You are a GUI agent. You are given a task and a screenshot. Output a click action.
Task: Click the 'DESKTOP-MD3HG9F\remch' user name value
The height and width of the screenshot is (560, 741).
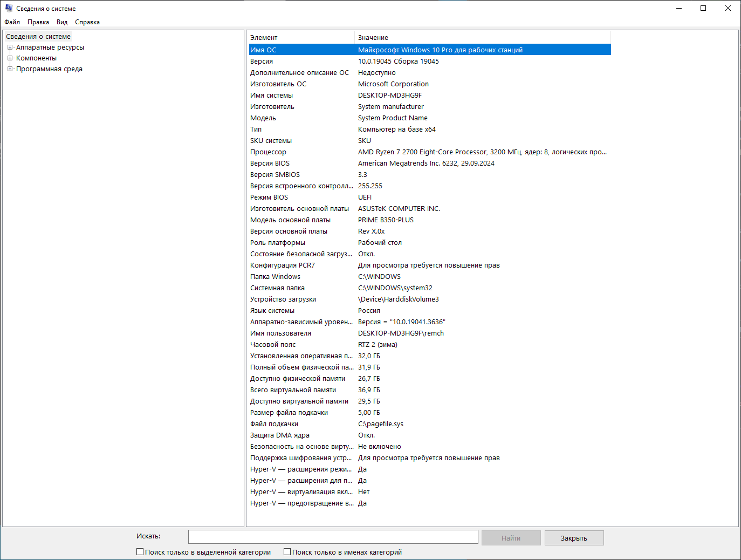click(401, 333)
